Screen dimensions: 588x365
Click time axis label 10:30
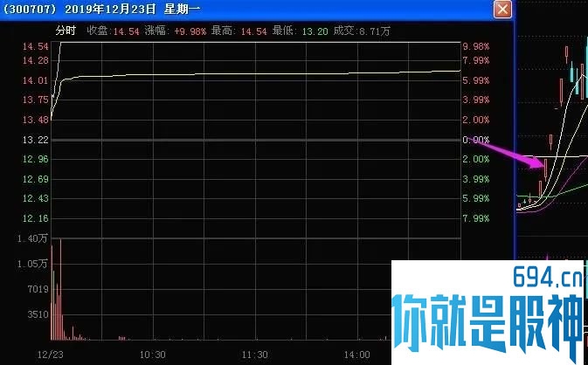(153, 355)
